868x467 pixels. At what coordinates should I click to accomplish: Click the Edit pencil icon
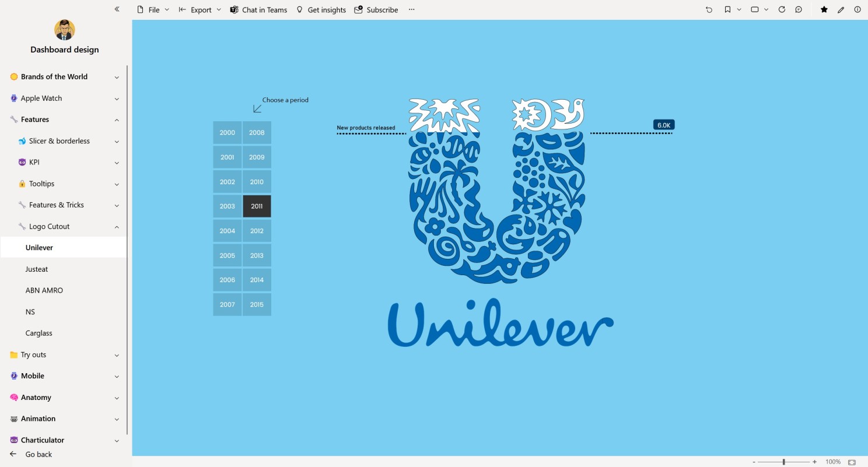pyautogui.click(x=841, y=9)
